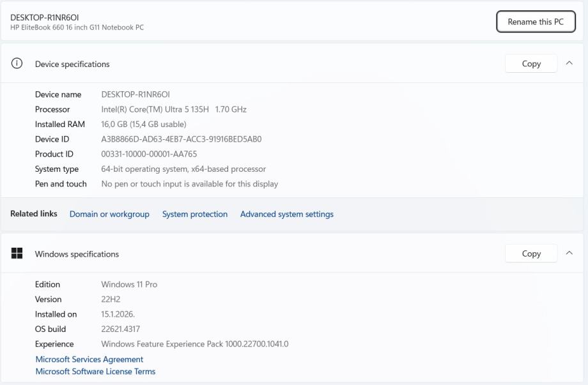Open the Domain or workgroup link
Screen dimensions: 588x385
[x=109, y=215]
